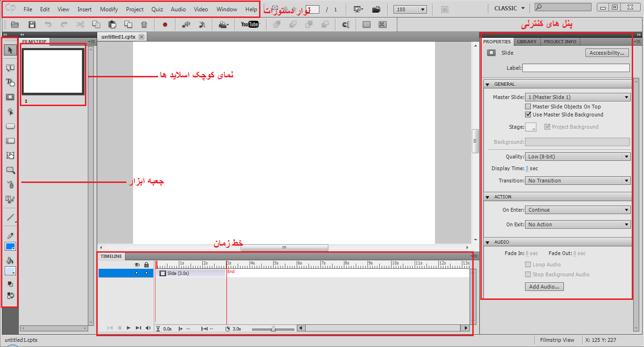Open the Preview dropdown icon
Viewport: 644px width, 347px height.
pos(359,9)
